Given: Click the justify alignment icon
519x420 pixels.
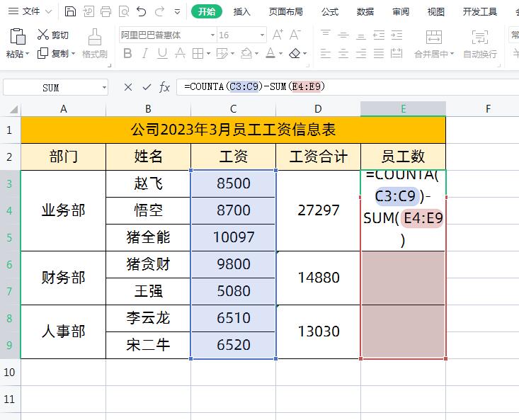Looking at the screenshot, I should 379,53.
